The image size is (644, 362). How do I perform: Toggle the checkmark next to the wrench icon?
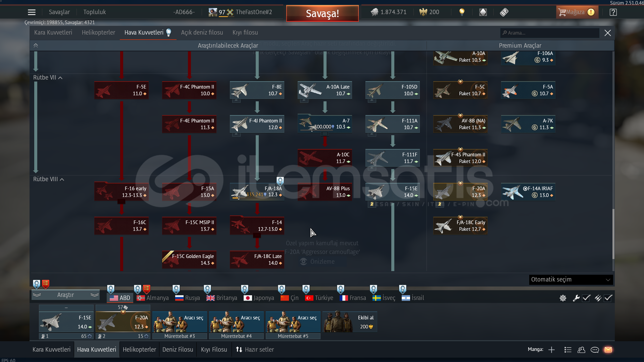586,298
